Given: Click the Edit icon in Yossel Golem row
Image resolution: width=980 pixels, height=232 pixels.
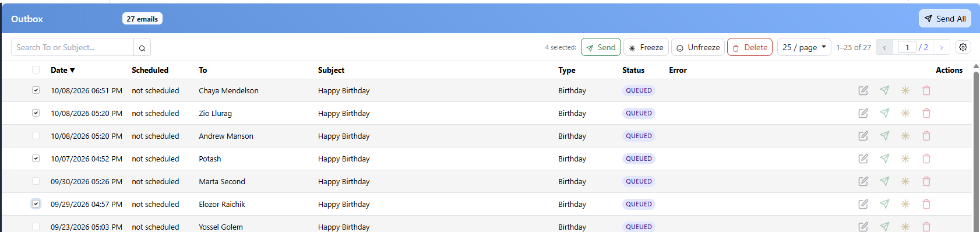Looking at the screenshot, I should [x=863, y=227].
